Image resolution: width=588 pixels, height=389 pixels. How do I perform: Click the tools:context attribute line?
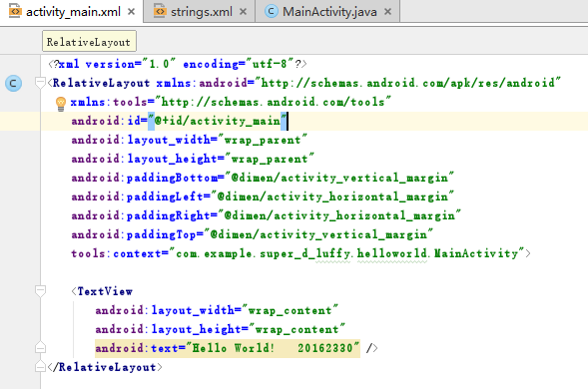[301, 253]
